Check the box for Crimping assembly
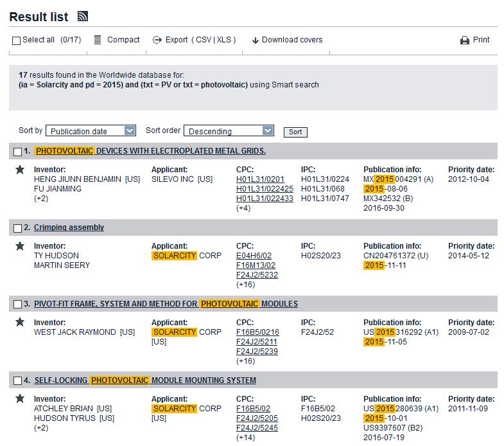The width and height of the screenshot is (504, 446). click(18, 228)
